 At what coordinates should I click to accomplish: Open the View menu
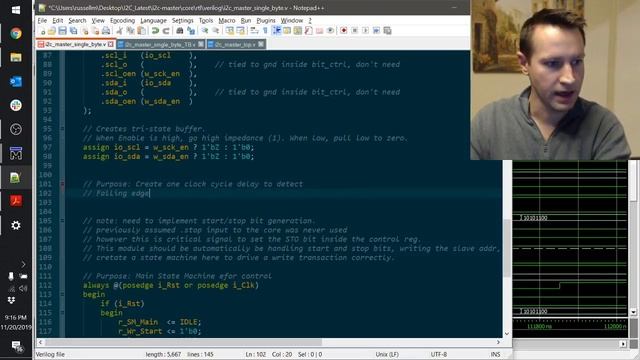coord(98,20)
